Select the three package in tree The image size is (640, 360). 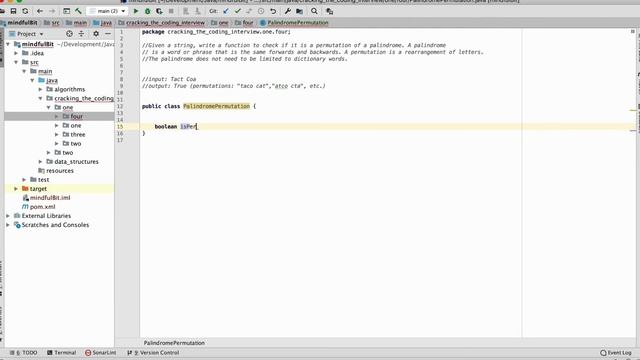click(78, 134)
